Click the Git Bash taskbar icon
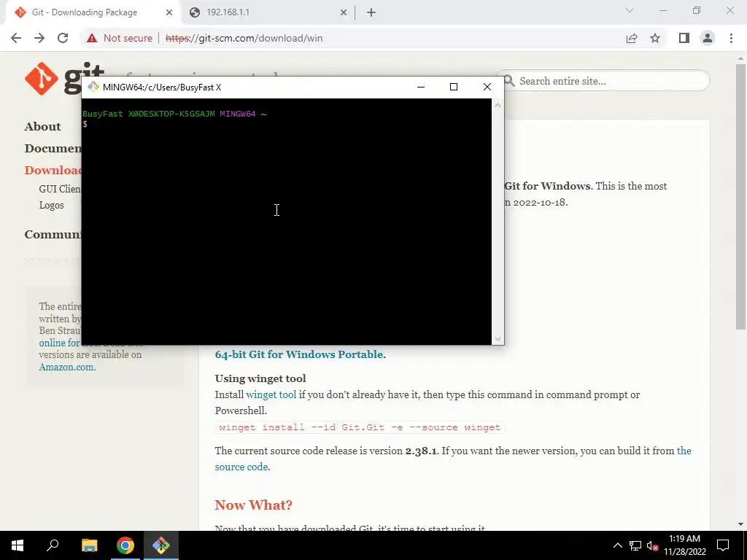The width and height of the screenshot is (747, 560). 161,545
